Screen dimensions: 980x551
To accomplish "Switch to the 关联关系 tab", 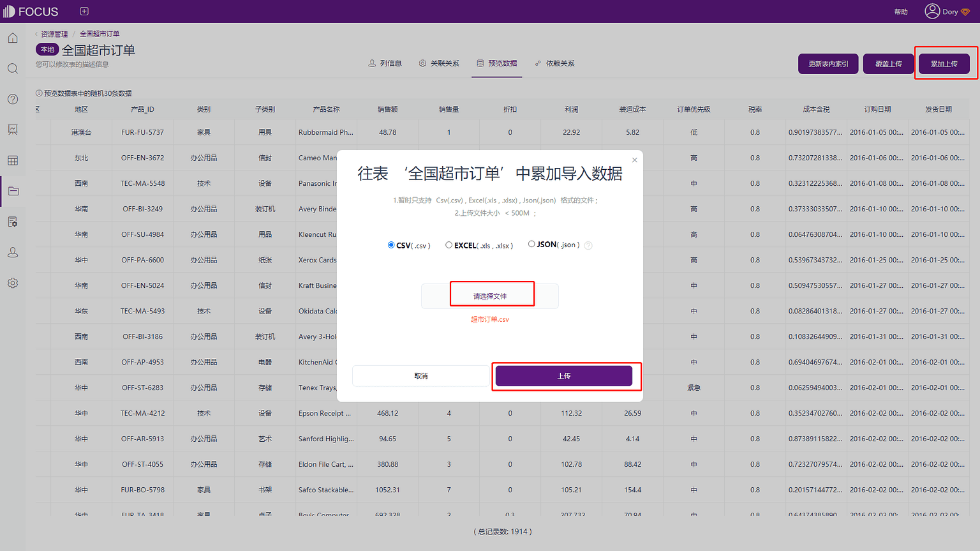I will (439, 63).
